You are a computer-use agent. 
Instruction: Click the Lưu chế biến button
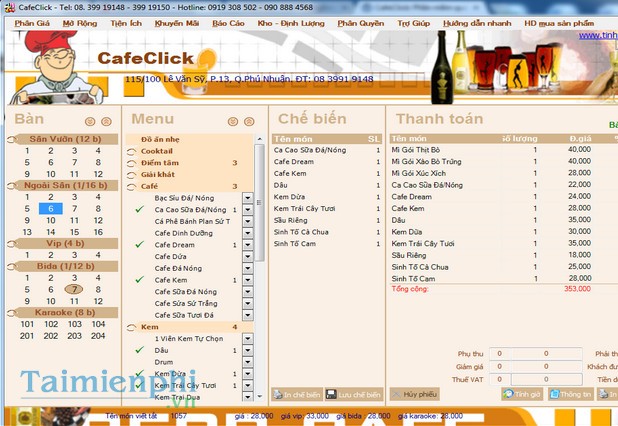click(354, 394)
